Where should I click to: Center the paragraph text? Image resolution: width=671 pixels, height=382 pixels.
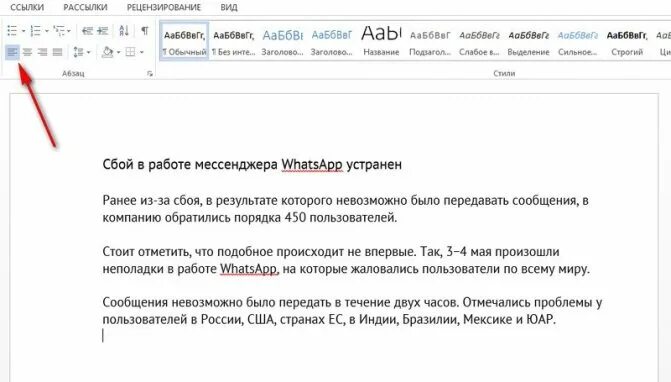(x=27, y=52)
